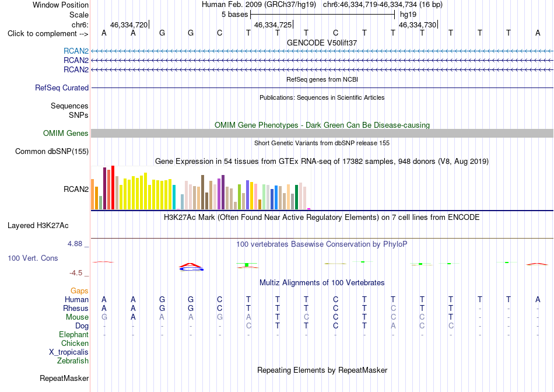Click the chr6: ruler label
Screen dimensions: 554x392
80,24
